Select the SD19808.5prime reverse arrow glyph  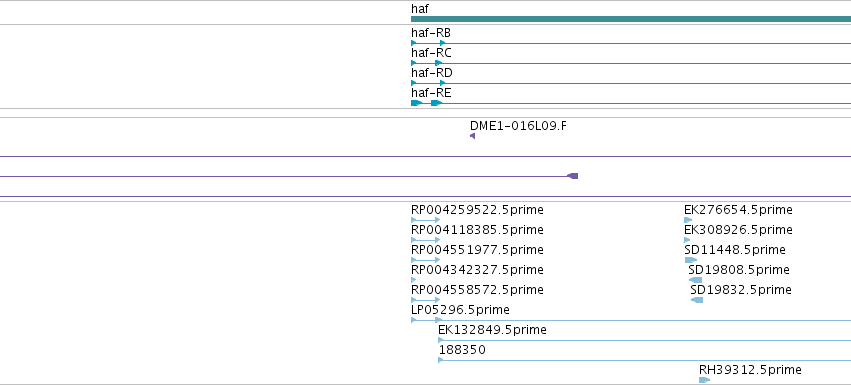click(x=695, y=280)
